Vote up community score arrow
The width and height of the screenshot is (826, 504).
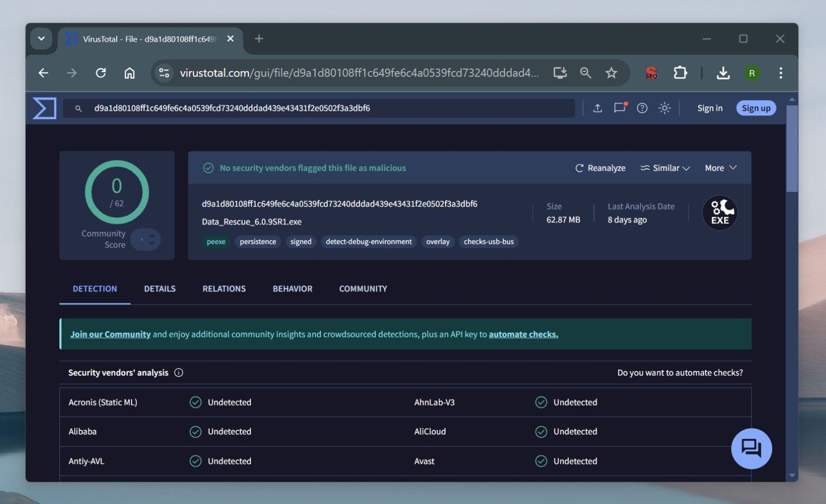point(152,236)
